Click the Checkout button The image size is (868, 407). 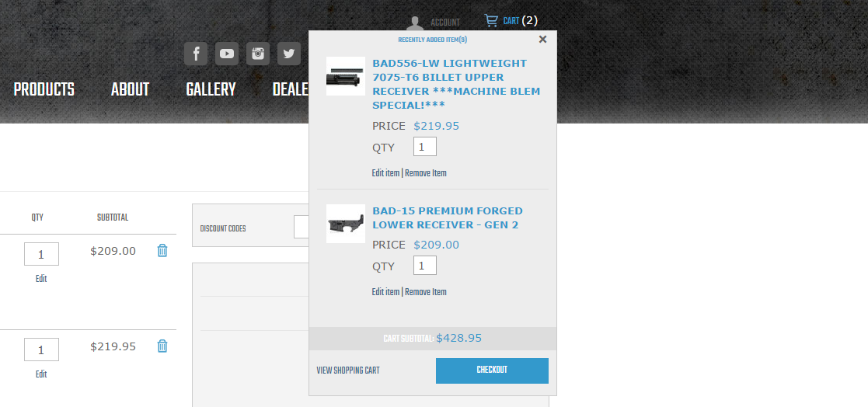point(492,370)
